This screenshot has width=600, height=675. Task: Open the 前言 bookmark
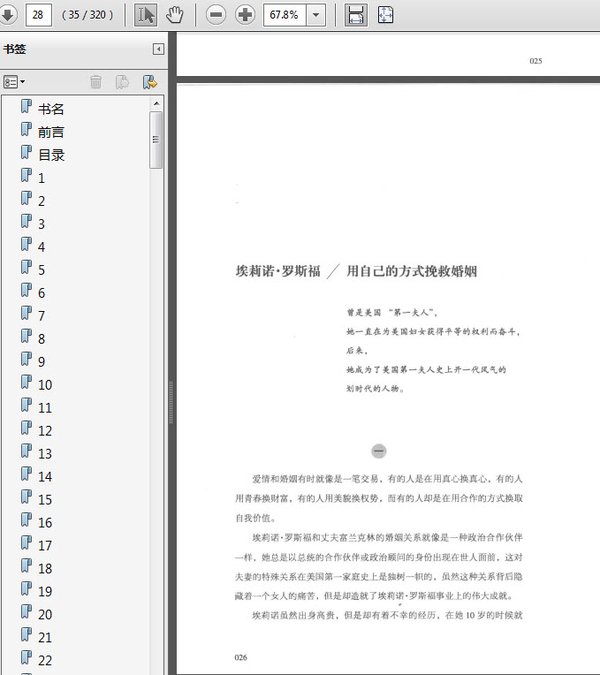(51, 132)
